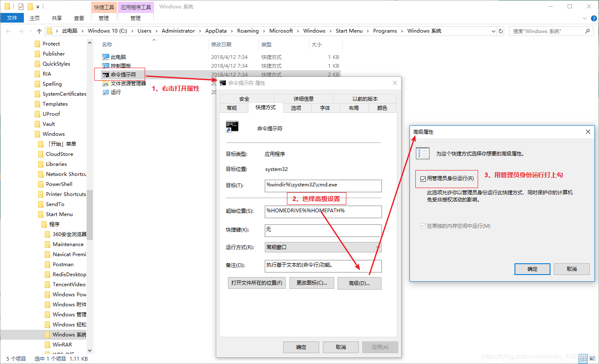This screenshot has width=599, height=364.
Task: Select Maintenance folder in tree
Action: coord(68,244)
